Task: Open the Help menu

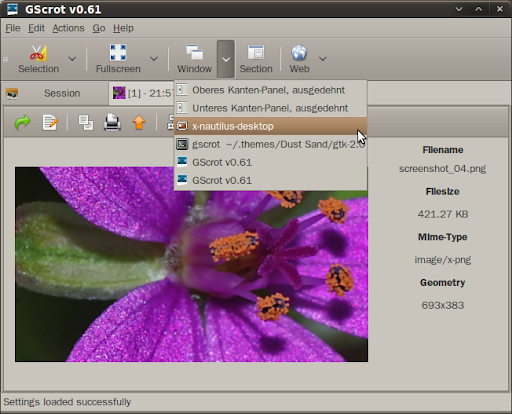Action: pyautogui.click(x=123, y=28)
